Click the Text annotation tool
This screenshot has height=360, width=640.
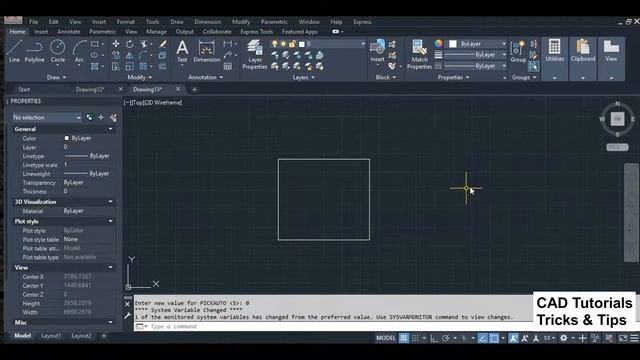(182, 51)
